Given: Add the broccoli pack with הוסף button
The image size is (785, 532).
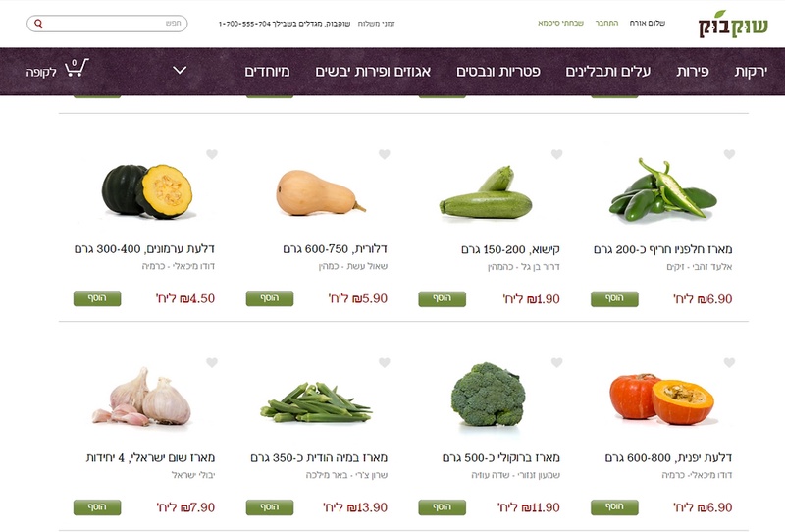Looking at the screenshot, I should 443,506.
